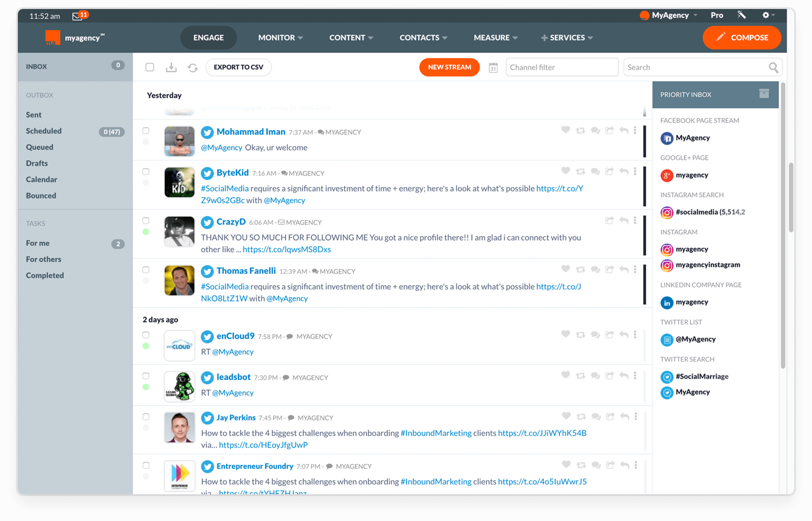812x521 pixels.
Task: Open the Calendar view
Action: [x=41, y=179]
